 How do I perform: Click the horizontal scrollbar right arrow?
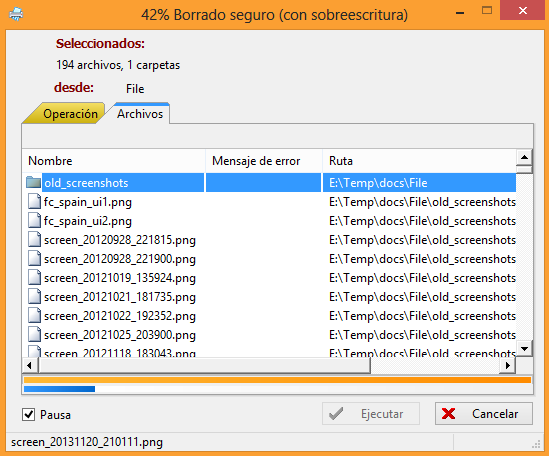(507, 366)
